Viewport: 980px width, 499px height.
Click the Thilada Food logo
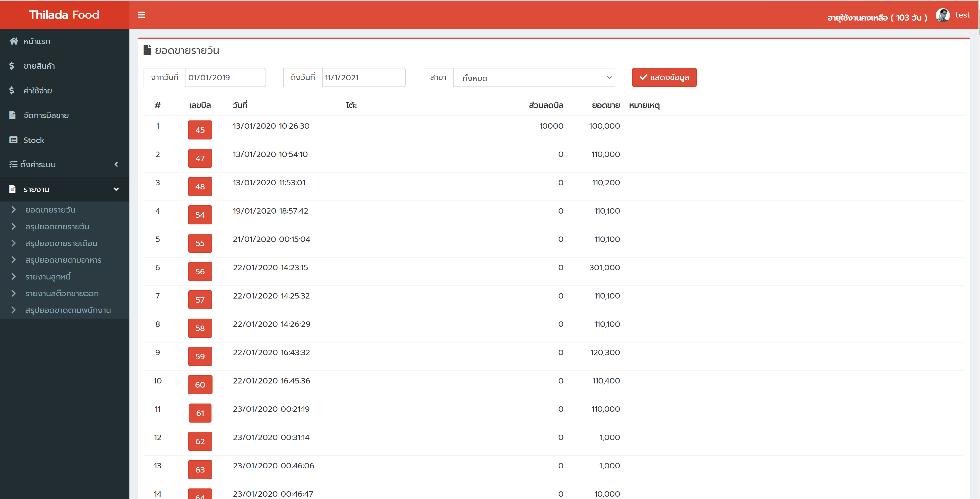[64, 14]
